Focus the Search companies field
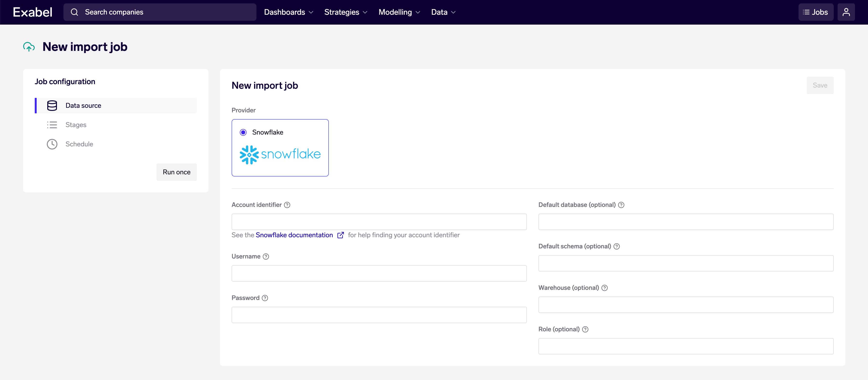Screen dimensions: 868x380 [160, 12]
